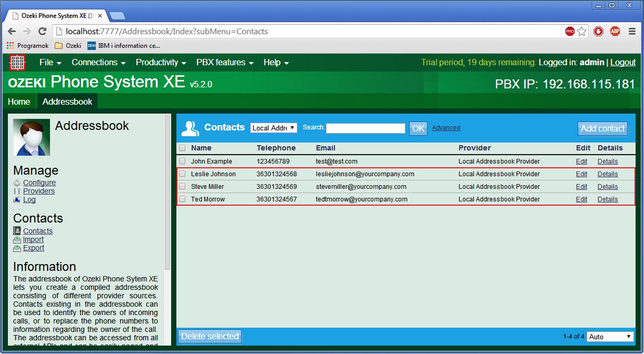Click the browser back arrow
Screen dimensions: 644x354
[12, 31]
